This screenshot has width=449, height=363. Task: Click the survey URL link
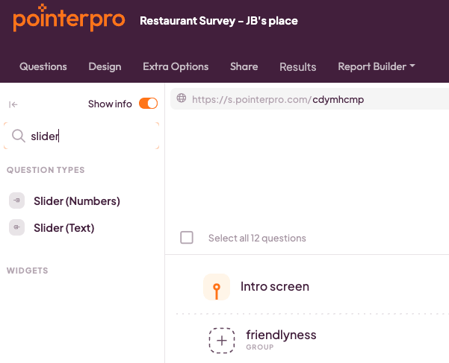coord(278,99)
